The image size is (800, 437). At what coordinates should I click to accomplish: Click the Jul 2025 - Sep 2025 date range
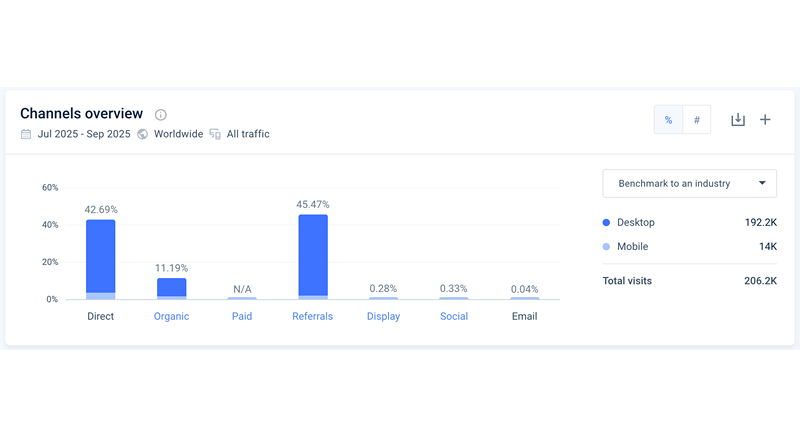pyautogui.click(x=84, y=134)
